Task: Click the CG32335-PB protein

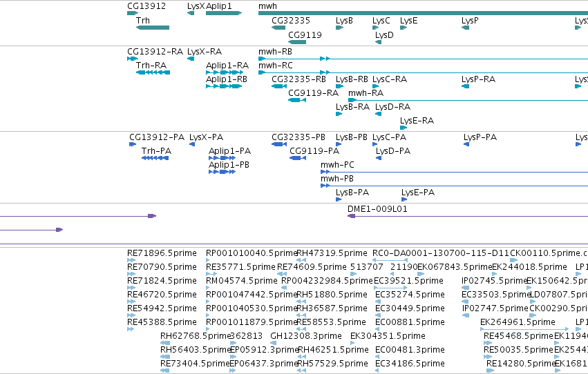Action: 298,137
